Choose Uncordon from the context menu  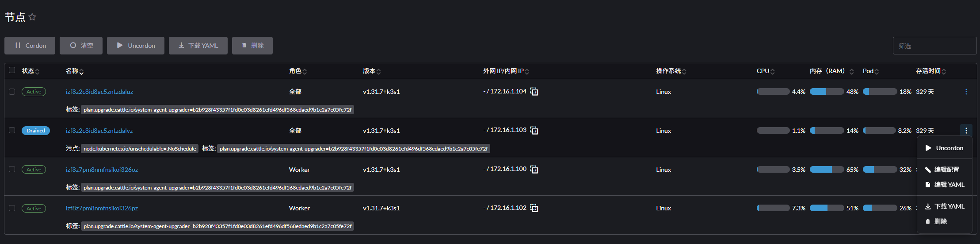(x=945, y=148)
